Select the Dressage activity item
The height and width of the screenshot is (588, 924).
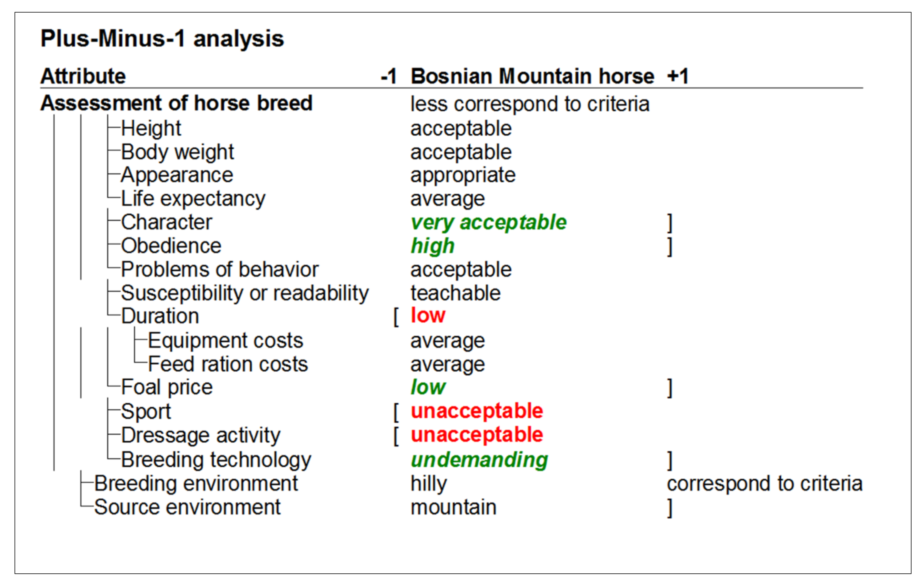coord(201,435)
